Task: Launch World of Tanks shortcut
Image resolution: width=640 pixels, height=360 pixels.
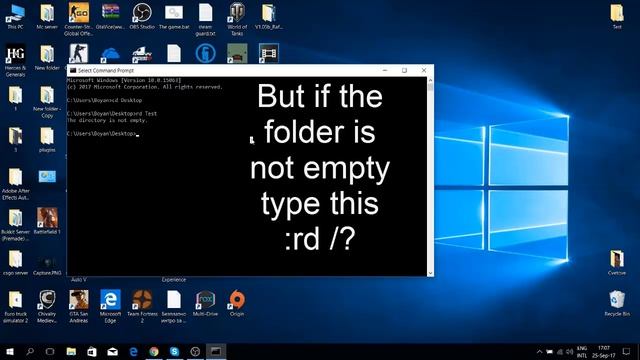Action: click(x=237, y=19)
